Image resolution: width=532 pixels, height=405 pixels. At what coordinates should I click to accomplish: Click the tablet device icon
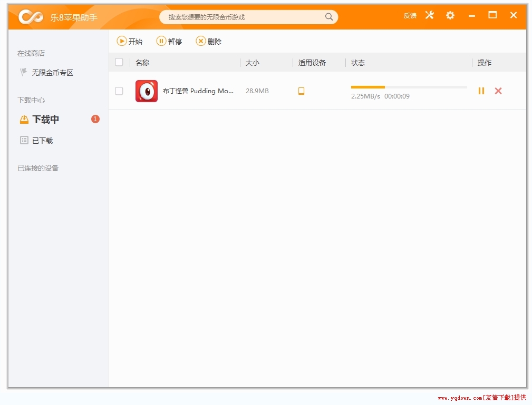tap(302, 91)
